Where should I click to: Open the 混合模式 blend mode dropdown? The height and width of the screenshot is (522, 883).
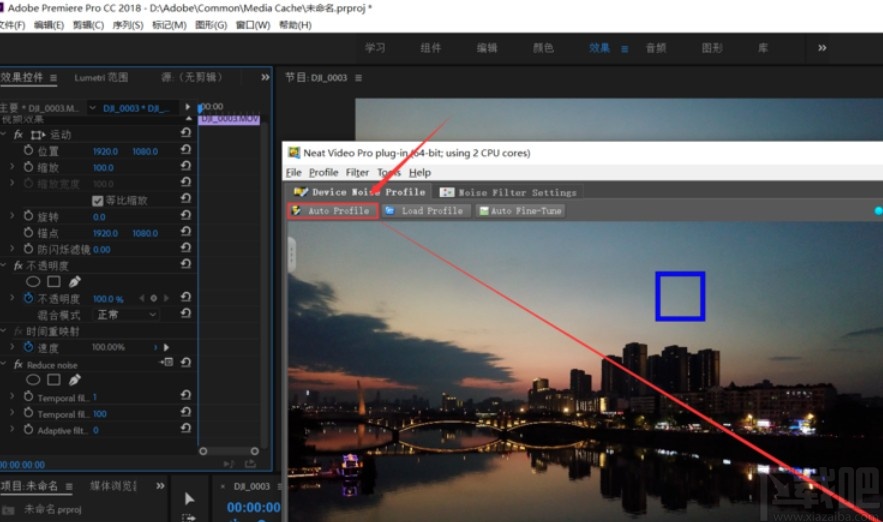pyautogui.click(x=126, y=315)
